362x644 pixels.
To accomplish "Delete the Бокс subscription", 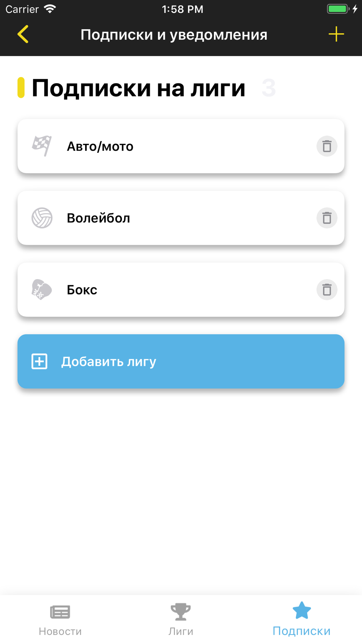I will tap(327, 290).
